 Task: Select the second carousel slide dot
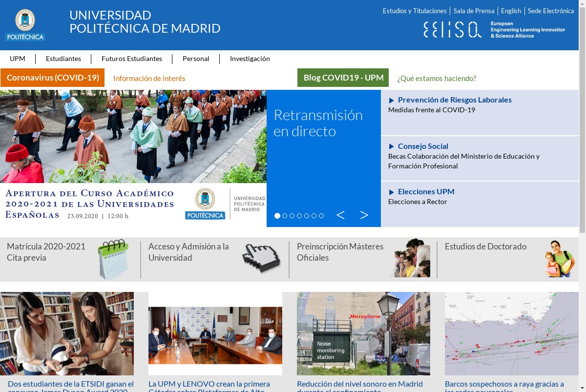tap(285, 216)
